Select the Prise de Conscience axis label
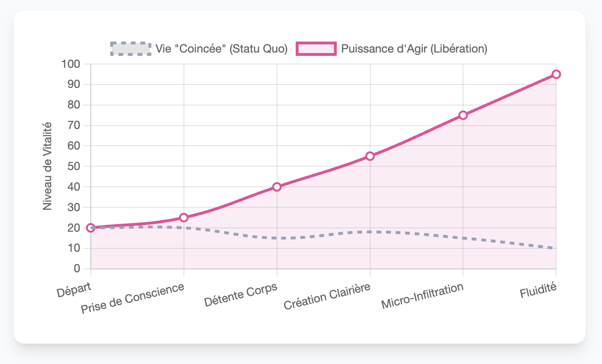This screenshot has height=364, width=602. (x=132, y=299)
